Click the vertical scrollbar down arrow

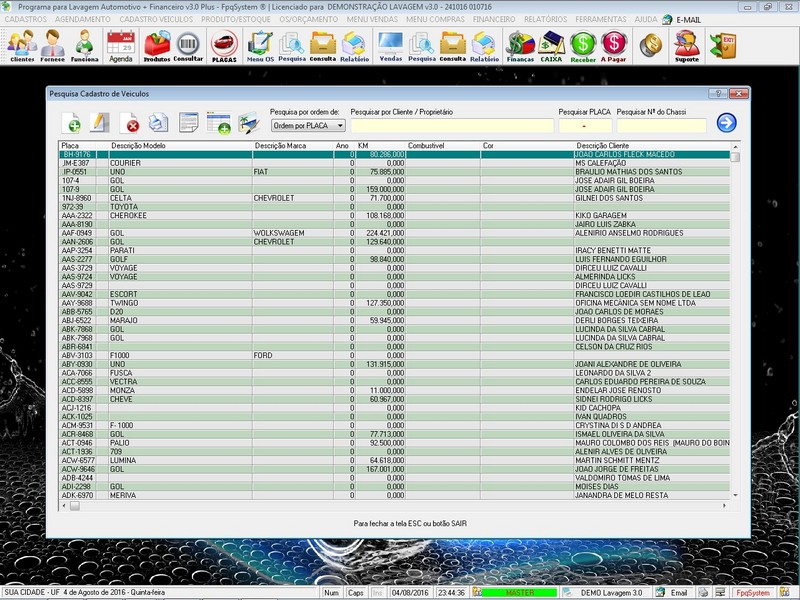click(x=735, y=495)
